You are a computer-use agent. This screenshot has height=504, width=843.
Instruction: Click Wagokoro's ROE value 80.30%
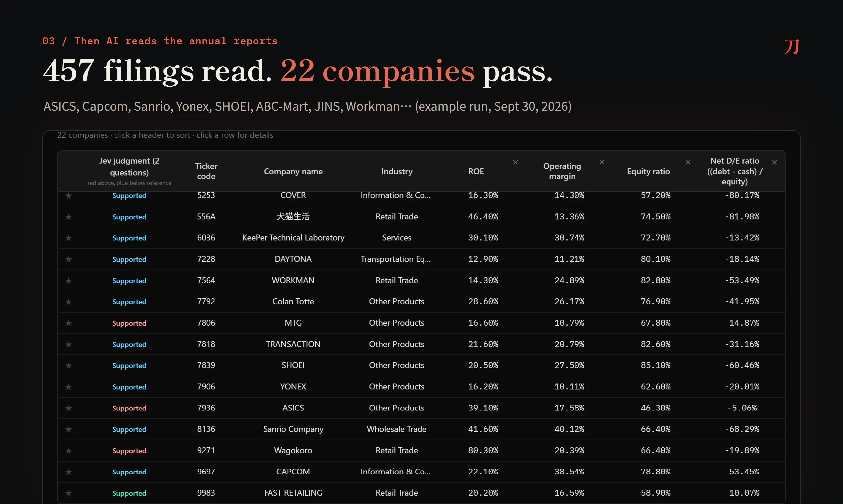coord(483,450)
